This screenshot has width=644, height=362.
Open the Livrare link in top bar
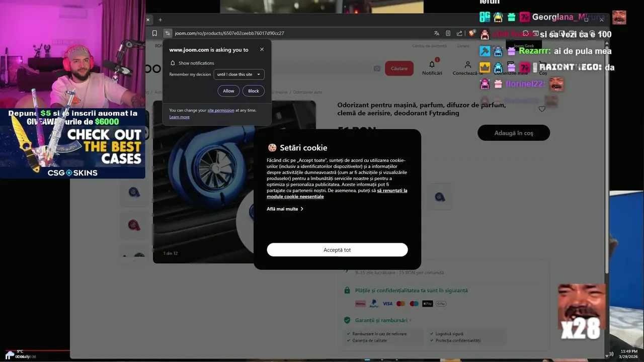click(x=463, y=46)
